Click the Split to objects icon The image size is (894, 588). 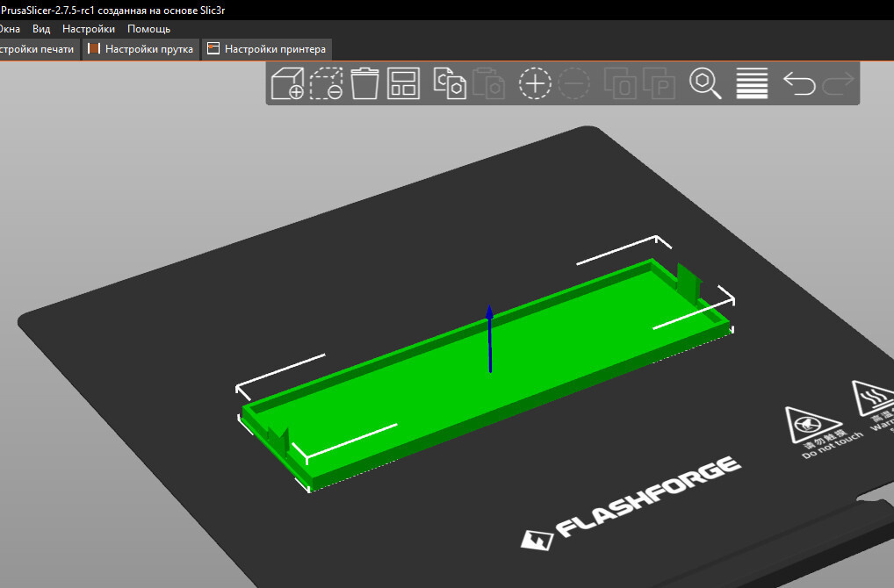click(x=620, y=83)
